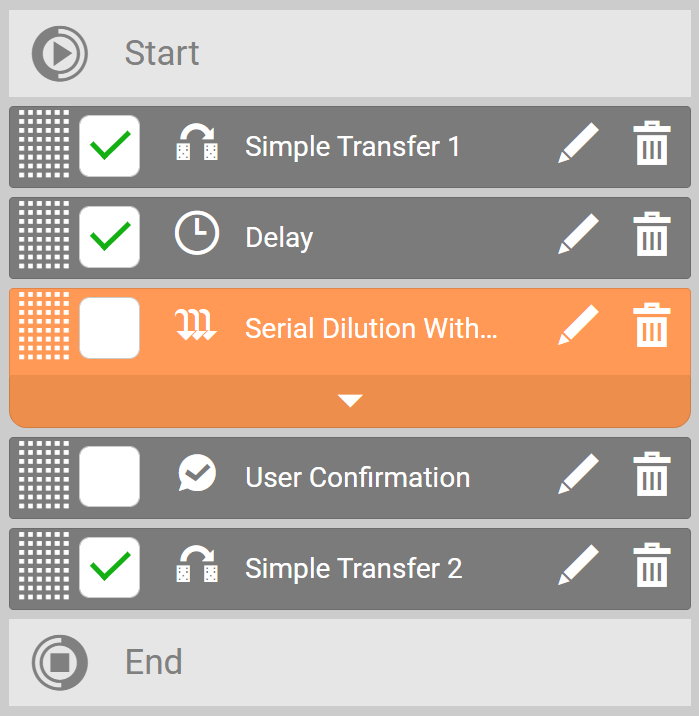Click the End stop icon

[x=60, y=662]
